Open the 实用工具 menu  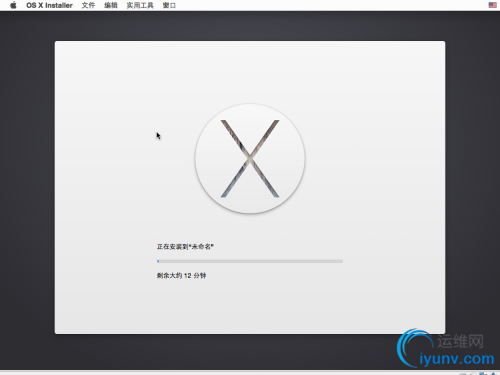click(x=140, y=5)
